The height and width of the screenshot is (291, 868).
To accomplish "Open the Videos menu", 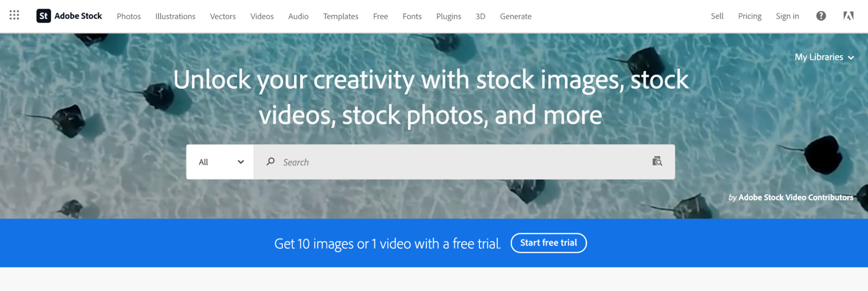I will pos(262,16).
